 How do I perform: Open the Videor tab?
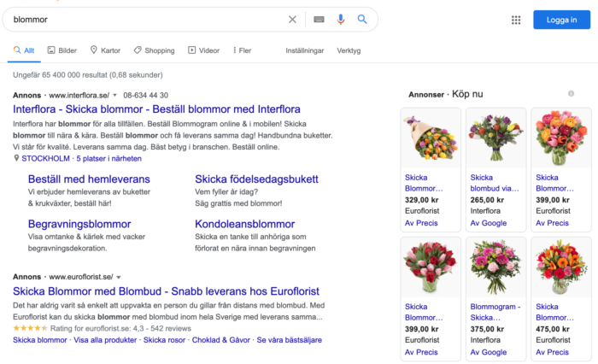coord(203,50)
